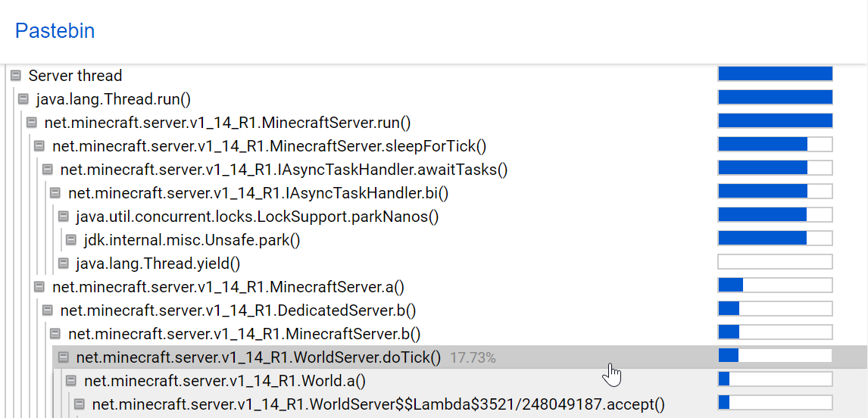
Task: Click the Server thread usage bar
Action: coord(775,73)
